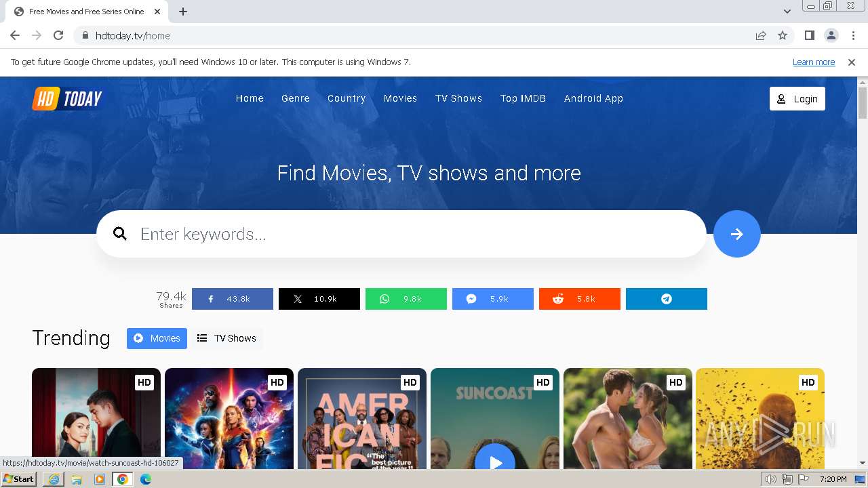Share on X (Twitter) button
This screenshot has width=868, height=488.
click(319, 299)
